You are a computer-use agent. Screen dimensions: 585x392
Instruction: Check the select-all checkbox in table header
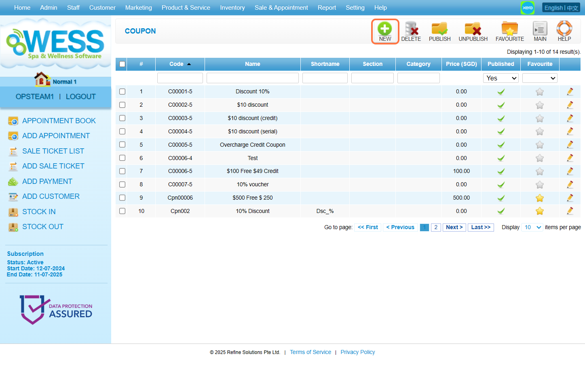pos(122,64)
